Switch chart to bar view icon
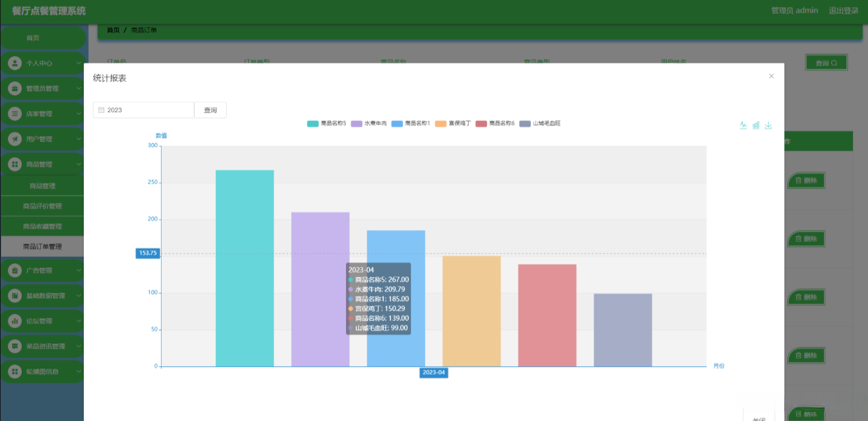Viewport: 868px width, 421px height. (756, 125)
